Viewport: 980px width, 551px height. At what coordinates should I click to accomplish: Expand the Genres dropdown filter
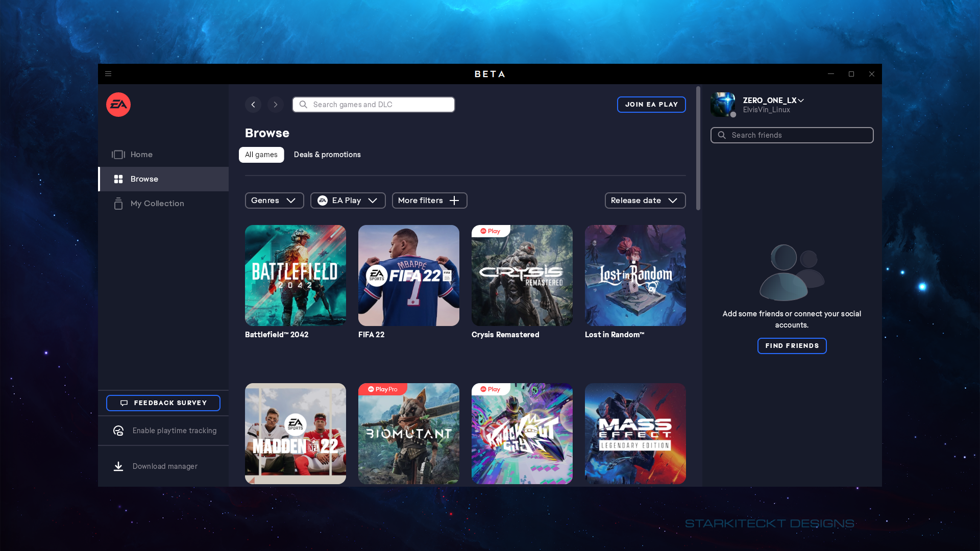click(273, 200)
